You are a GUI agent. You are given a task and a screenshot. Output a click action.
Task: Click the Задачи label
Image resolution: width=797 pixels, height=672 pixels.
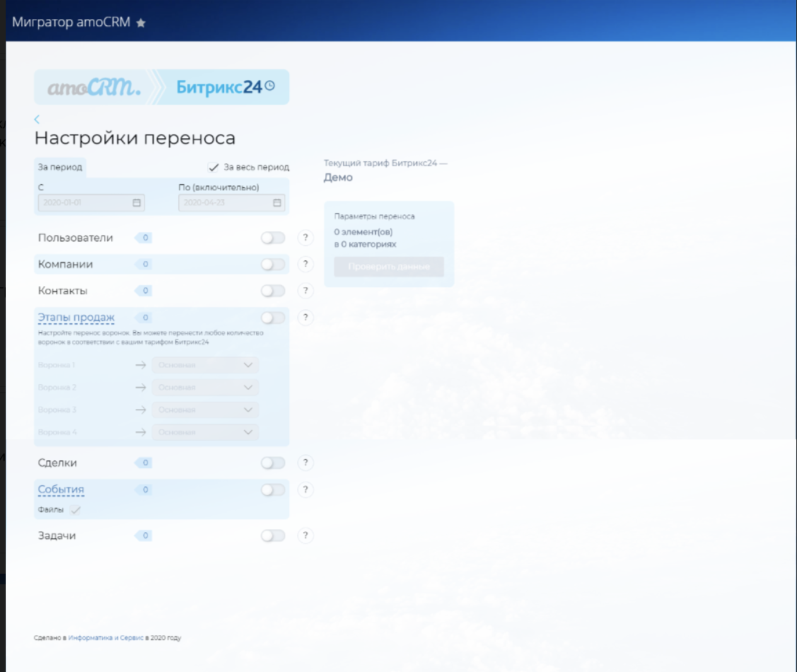tap(57, 536)
